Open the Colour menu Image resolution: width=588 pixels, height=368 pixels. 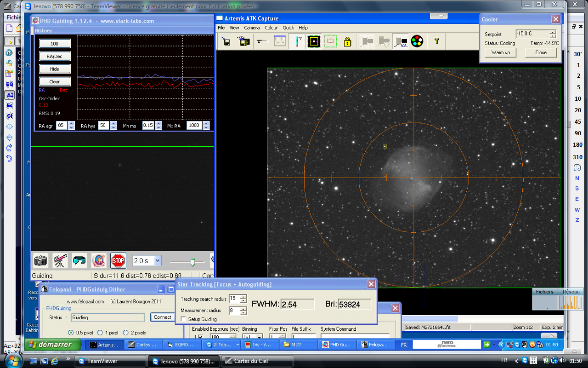pos(271,28)
